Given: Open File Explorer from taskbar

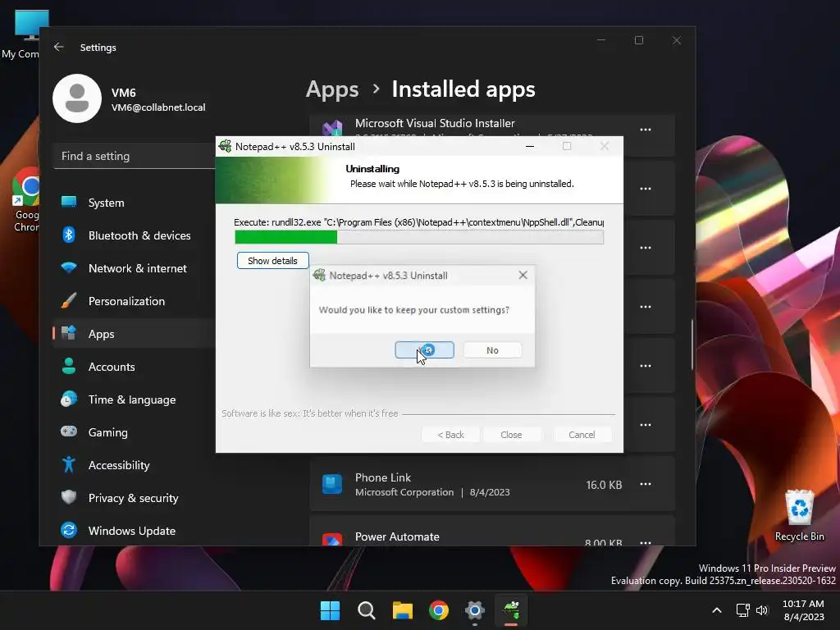Looking at the screenshot, I should (x=402, y=610).
